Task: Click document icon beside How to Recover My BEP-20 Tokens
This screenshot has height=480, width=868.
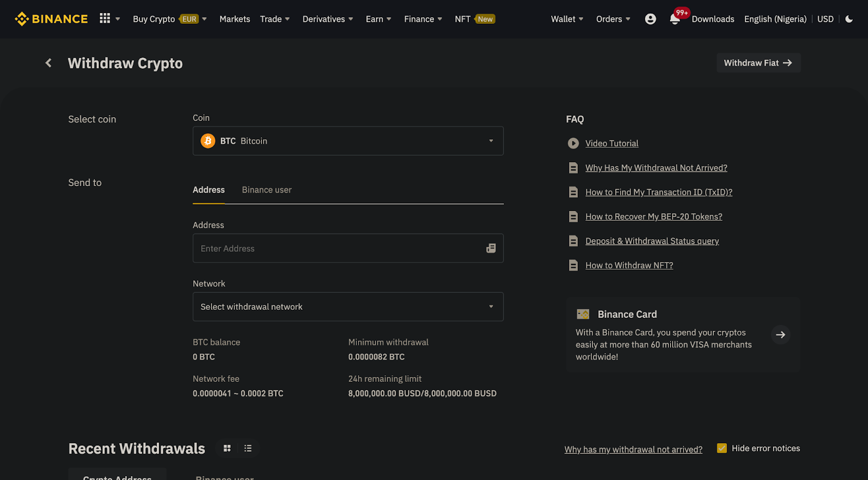Action: 573,216
